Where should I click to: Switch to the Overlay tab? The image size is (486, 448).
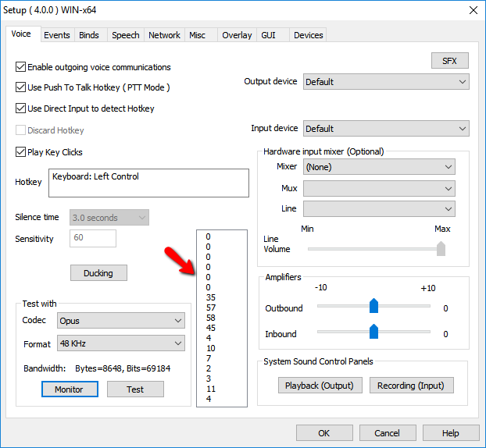[x=237, y=35]
